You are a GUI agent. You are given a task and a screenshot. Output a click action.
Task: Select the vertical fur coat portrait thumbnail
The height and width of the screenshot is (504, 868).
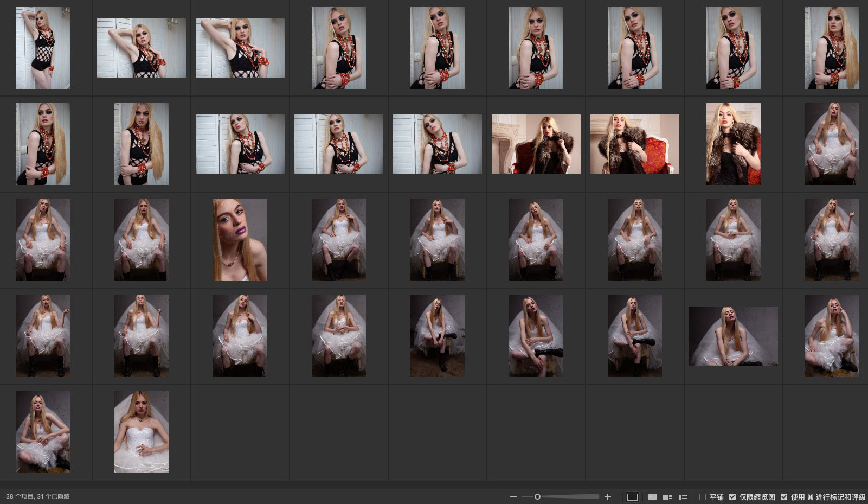(733, 144)
